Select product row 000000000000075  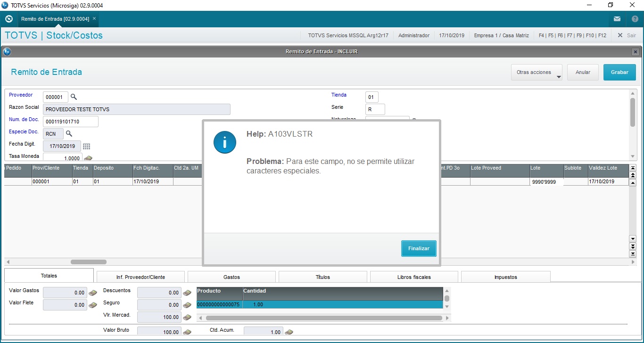click(320, 304)
